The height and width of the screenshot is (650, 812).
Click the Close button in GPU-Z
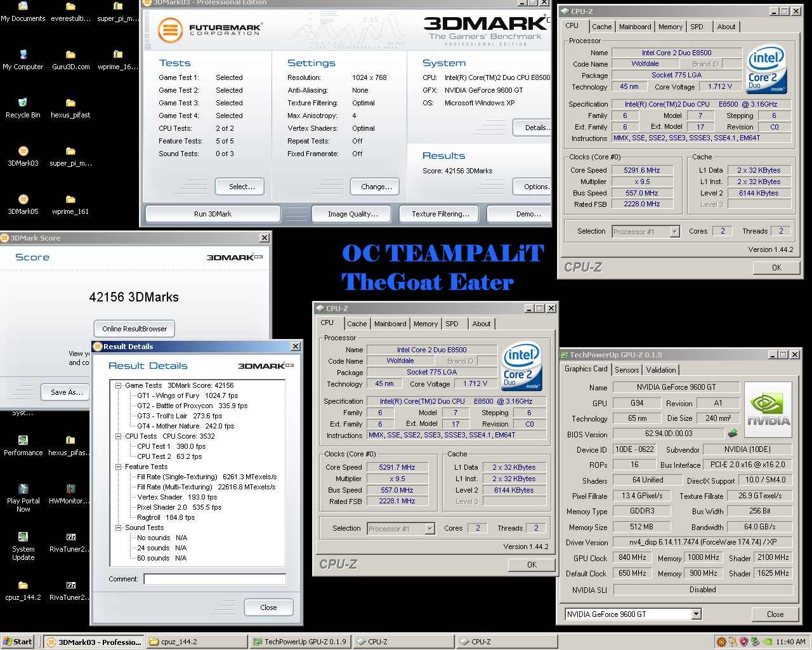click(775, 614)
